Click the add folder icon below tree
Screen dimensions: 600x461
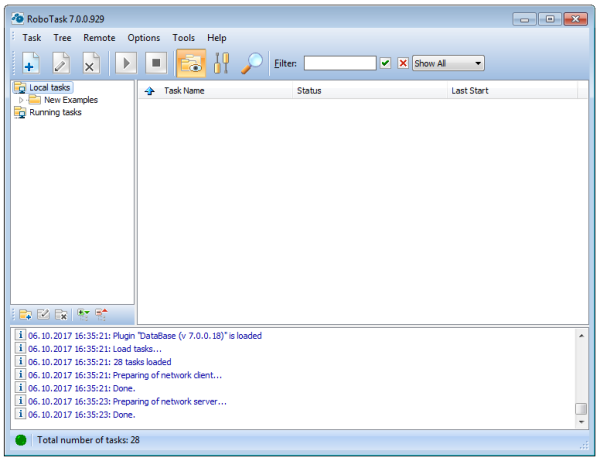tap(24, 314)
